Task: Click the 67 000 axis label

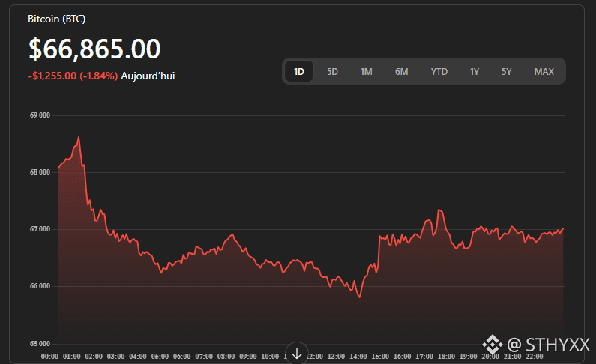Action: 40,229
